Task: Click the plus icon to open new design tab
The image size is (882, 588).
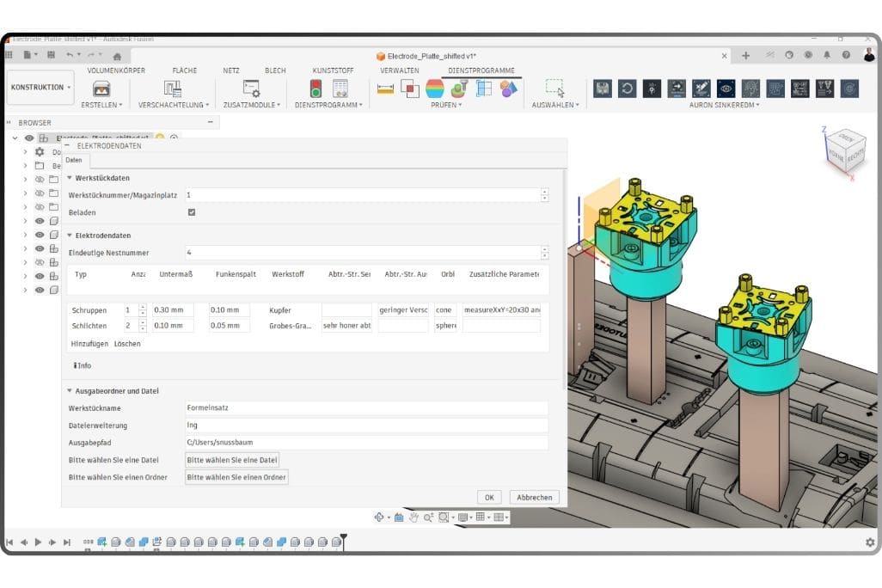Action: pos(745,56)
